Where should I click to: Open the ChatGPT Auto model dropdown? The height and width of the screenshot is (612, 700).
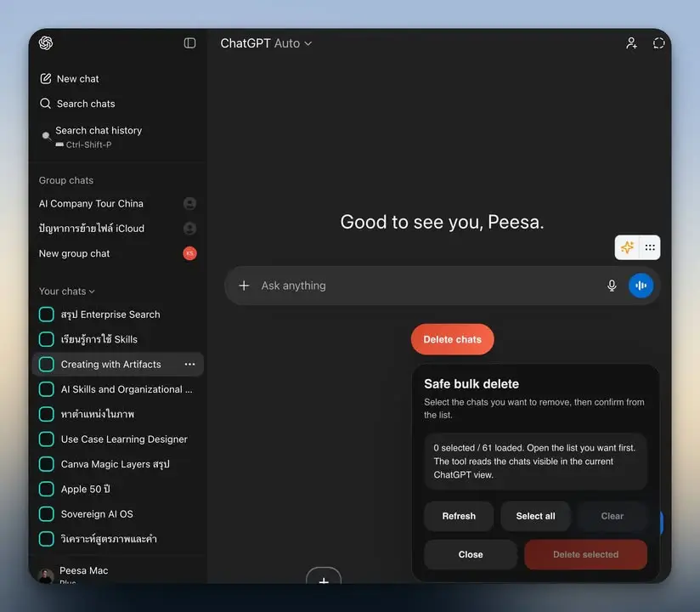(266, 43)
